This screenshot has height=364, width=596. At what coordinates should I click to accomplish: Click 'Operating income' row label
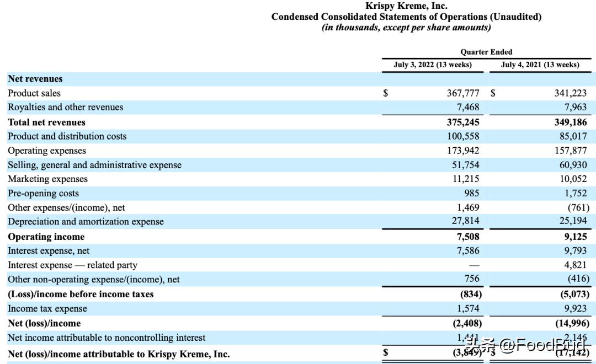[46, 237]
